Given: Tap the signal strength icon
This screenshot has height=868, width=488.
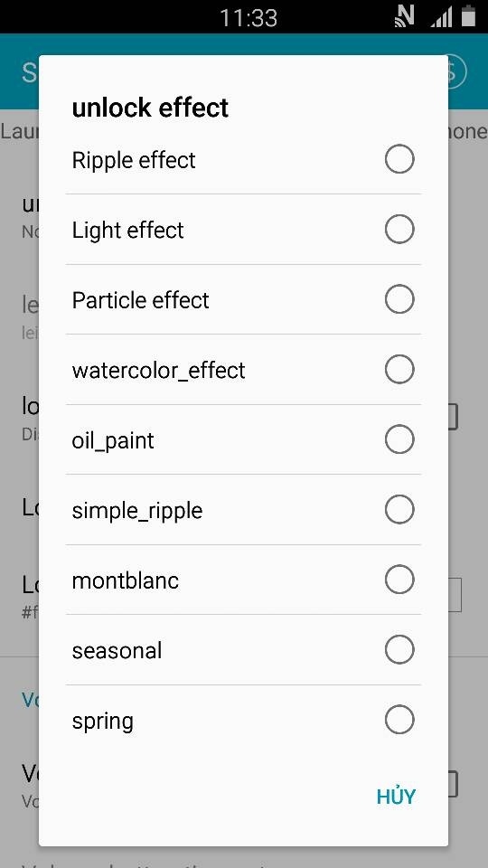Looking at the screenshot, I should [x=441, y=16].
